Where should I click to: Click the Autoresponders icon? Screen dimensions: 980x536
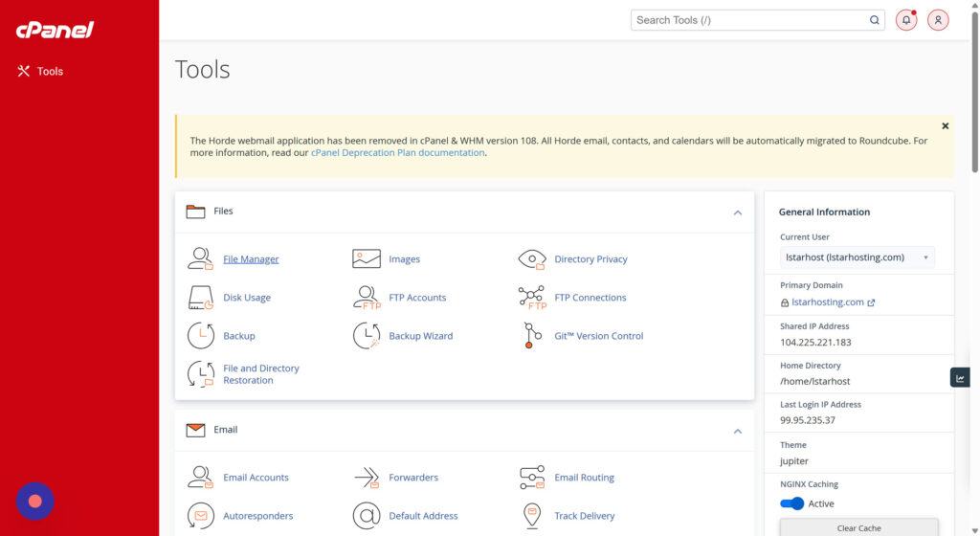coord(201,516)
